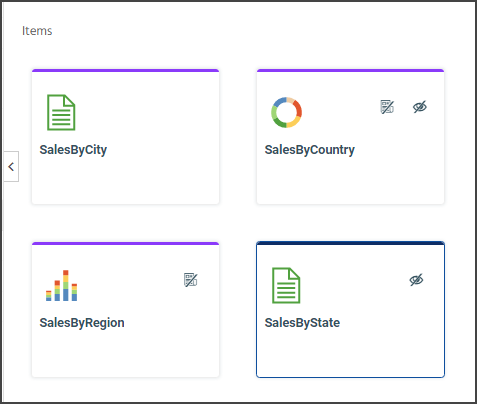Click the SalesByState document icon
The image size is (477, 404).
point(286,285)
